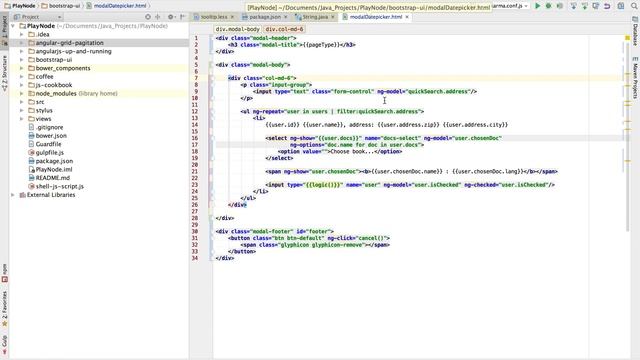Image resolution: width=640 pixels, height=360 pixels.
Task: Click the VCS commit changes icon
Action: click(584, 6)
